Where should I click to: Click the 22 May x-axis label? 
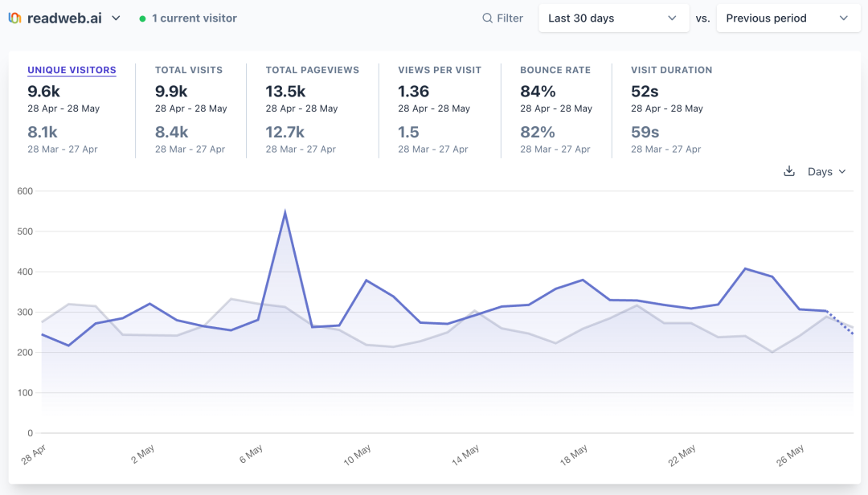pos(682,456)
